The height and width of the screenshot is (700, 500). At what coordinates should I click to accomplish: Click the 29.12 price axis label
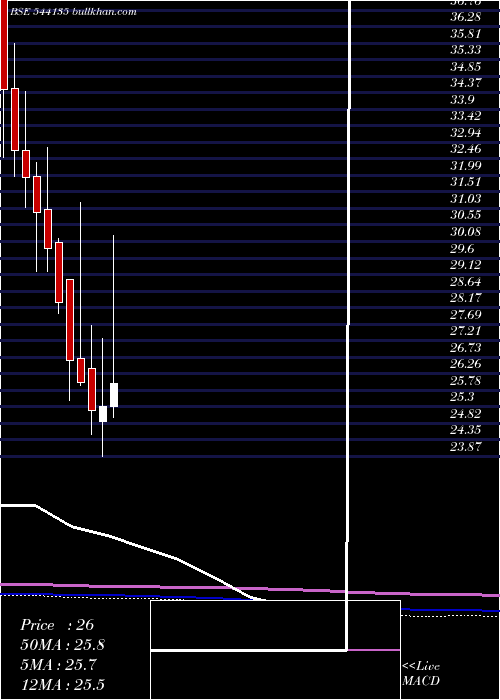coord(466,265)
